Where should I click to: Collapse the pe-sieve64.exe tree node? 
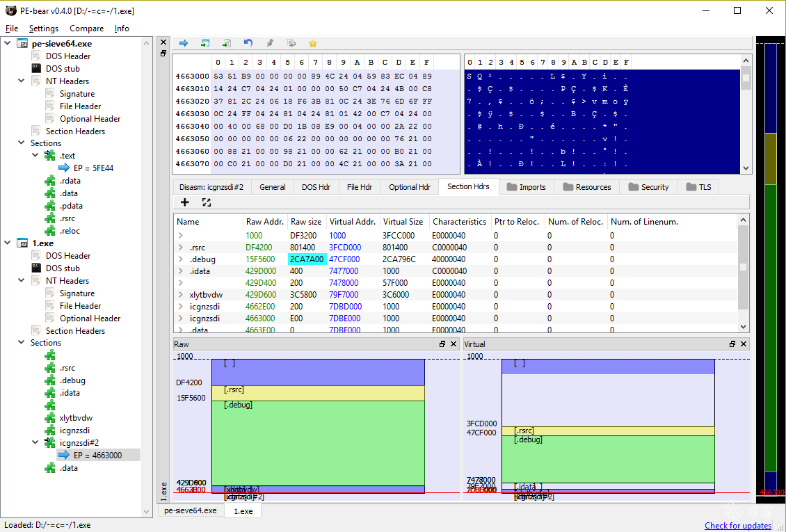tap(8, 43)
